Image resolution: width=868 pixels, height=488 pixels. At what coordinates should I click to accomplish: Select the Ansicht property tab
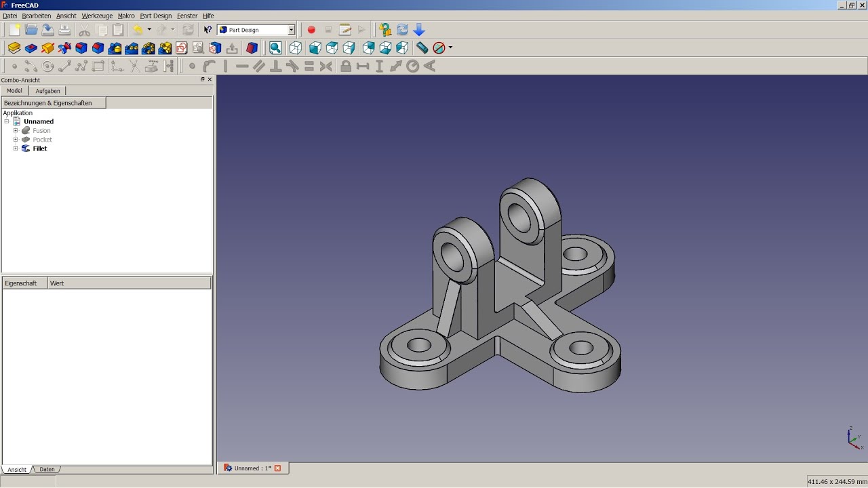(x=17, y=470)
